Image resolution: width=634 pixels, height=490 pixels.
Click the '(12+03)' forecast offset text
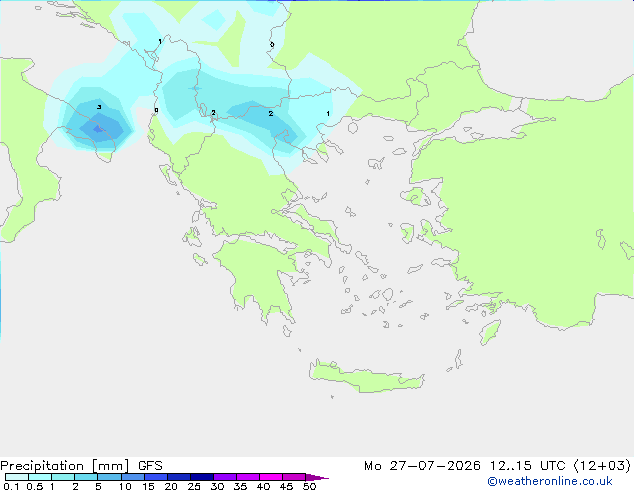[602, 466]
